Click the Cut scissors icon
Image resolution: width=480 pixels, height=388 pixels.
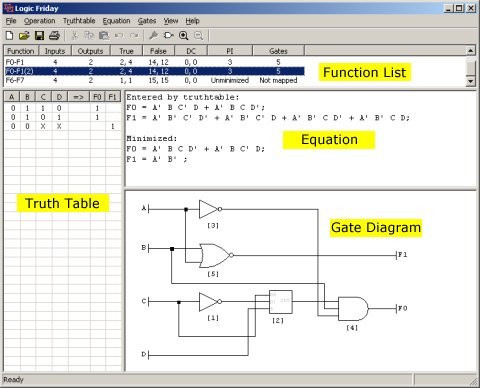coord(75,35)
